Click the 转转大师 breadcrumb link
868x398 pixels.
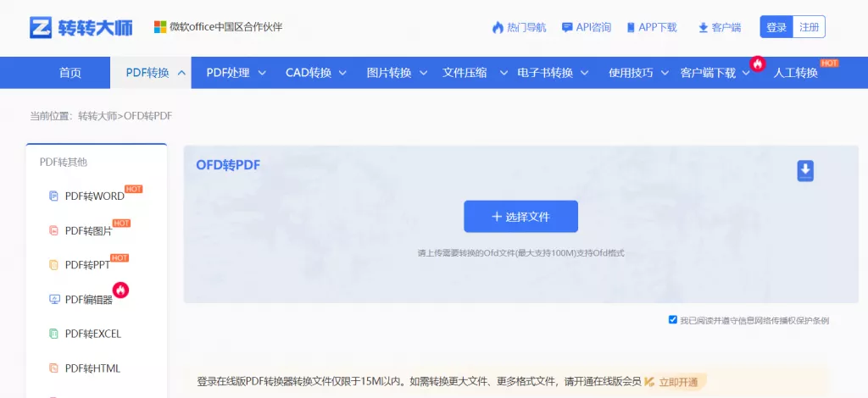pyautogui.click(x=97, y=116)
